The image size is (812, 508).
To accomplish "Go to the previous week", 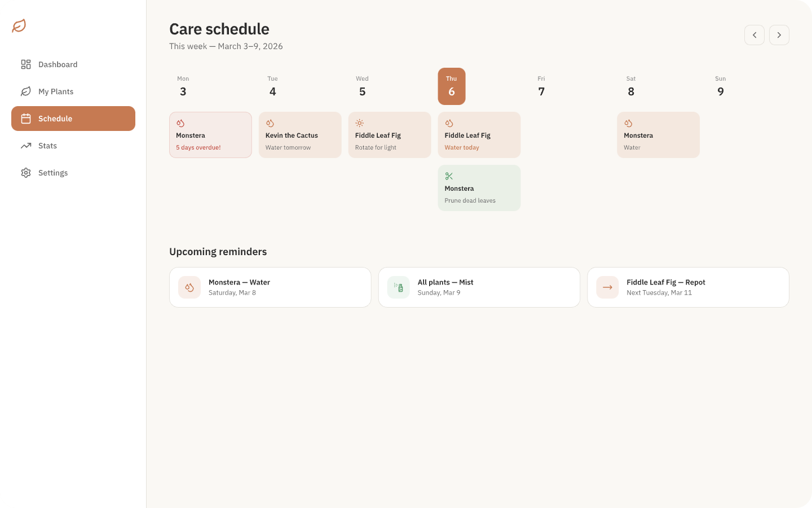I will [x=754, y=35].
